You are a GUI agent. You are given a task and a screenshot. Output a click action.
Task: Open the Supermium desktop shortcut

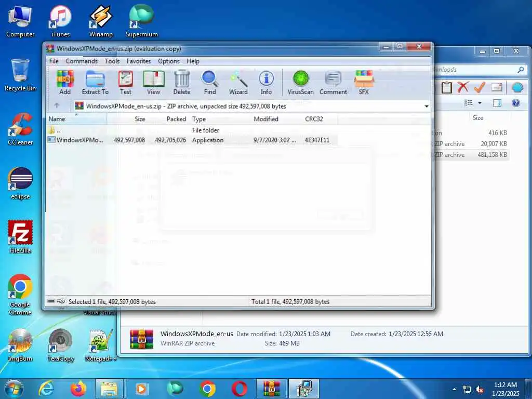(141, 22)
